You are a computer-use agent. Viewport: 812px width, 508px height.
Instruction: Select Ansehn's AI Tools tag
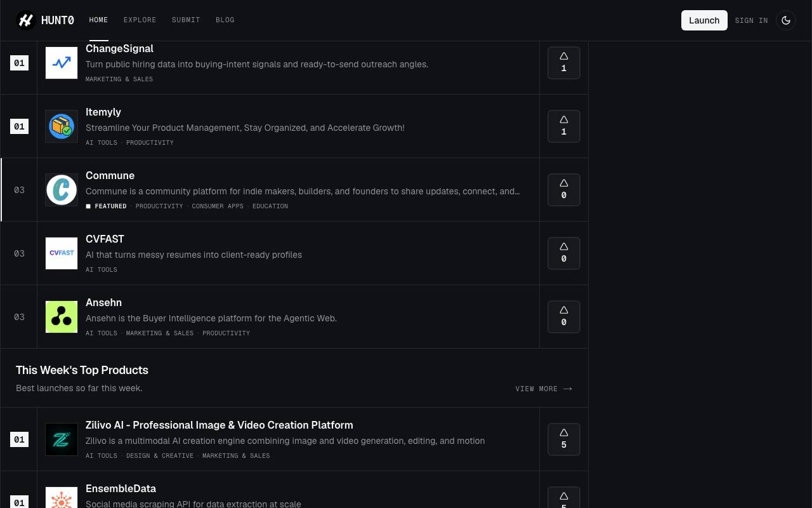(x=101, y=333)
